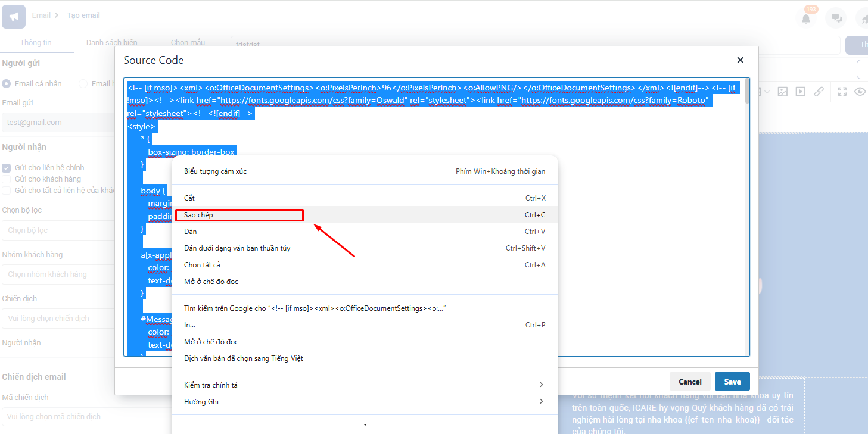
Task: Click the insert link toolbar icon
Action: tap(819, 92)
